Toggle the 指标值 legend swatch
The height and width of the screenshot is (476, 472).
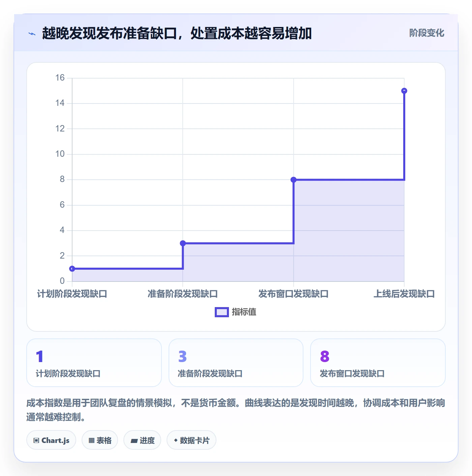point(222,312)
